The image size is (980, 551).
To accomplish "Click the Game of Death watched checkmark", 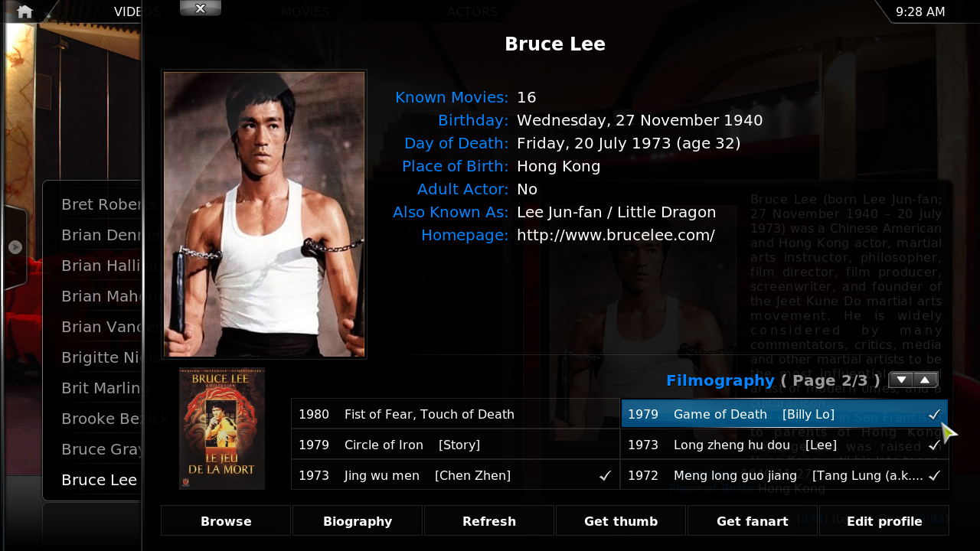I will click(x=934, y=414).
